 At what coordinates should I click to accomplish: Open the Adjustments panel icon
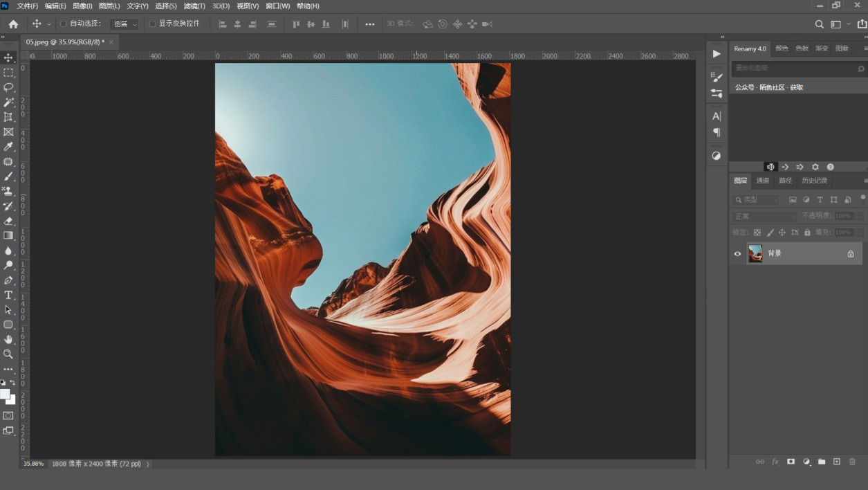(x=717, y=156)
